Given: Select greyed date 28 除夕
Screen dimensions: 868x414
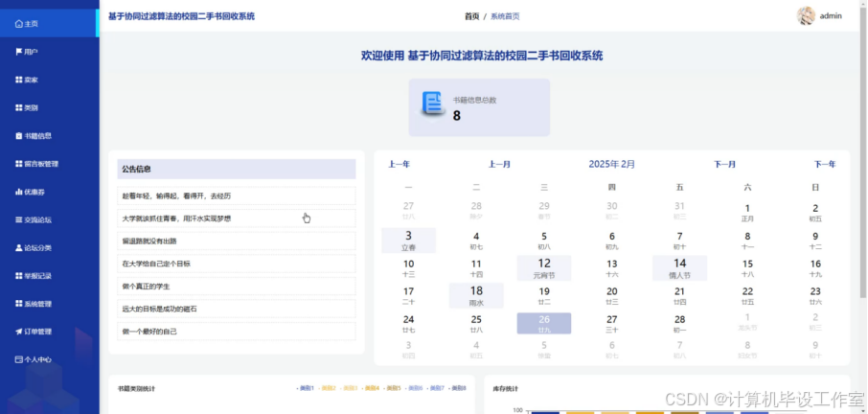Looking at the screenshot, I should click(476, 213).
